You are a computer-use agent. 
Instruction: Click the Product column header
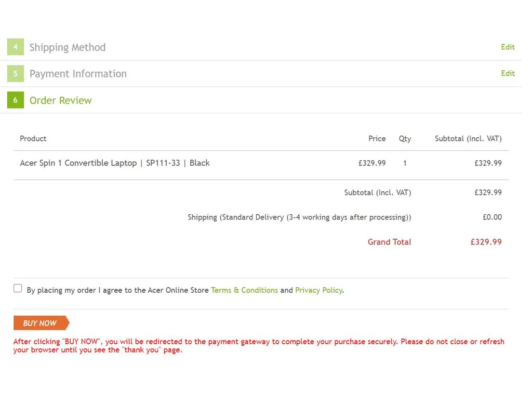coord(33,138)
